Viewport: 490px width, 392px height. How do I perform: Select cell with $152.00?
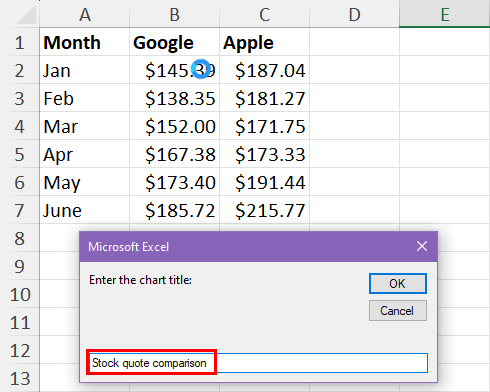175,126
